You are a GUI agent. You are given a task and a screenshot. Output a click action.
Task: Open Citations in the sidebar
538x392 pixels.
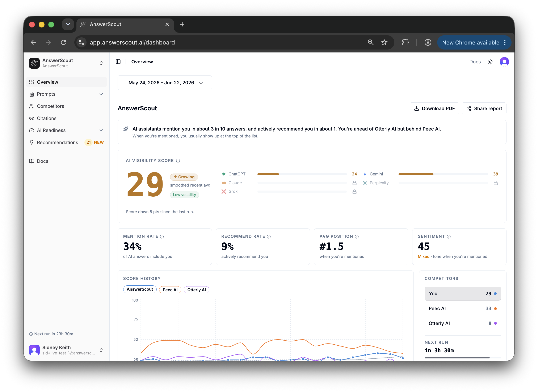click(x=67, y=118)
